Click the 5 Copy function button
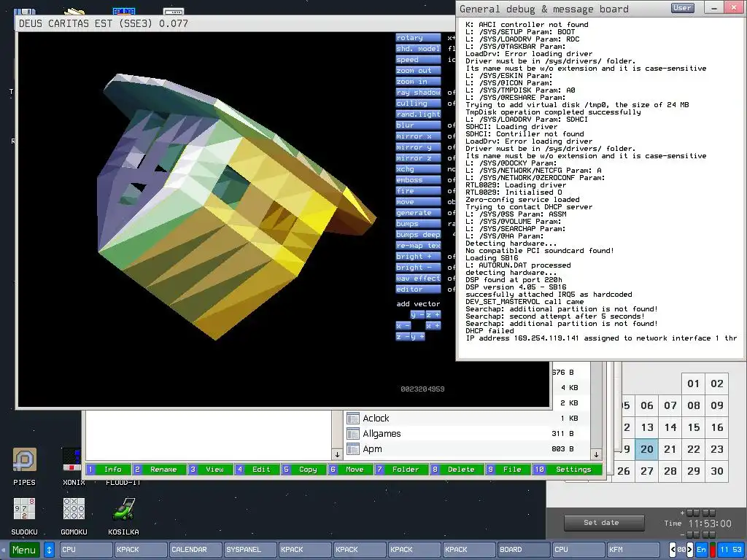This screenshot has width=747, height=560. pos(303,470)
